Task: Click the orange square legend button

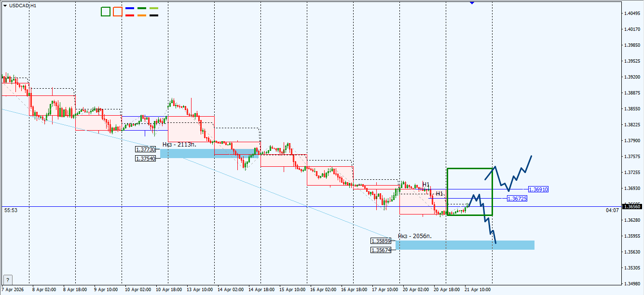Action: pos(118,12)
